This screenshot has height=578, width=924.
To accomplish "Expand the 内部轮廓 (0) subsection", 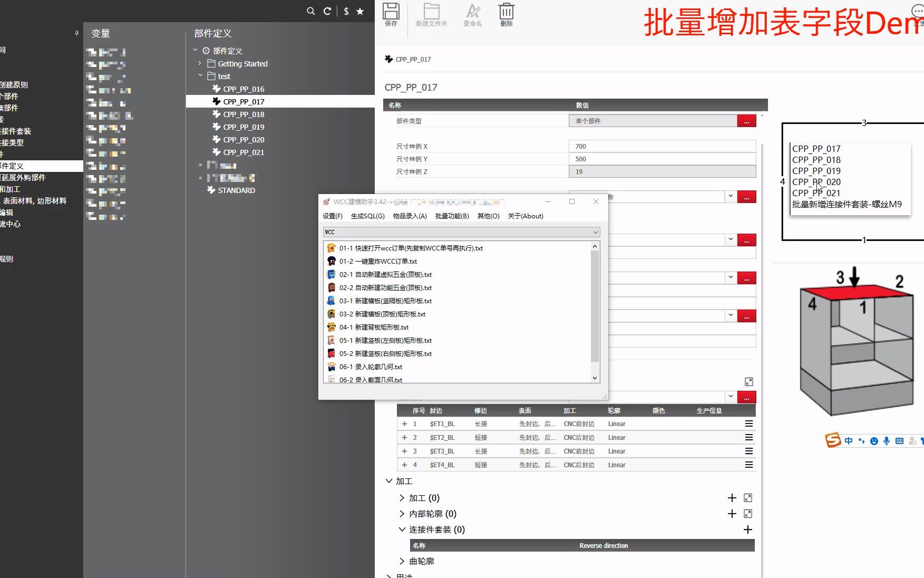I will (x=402, y=514).
